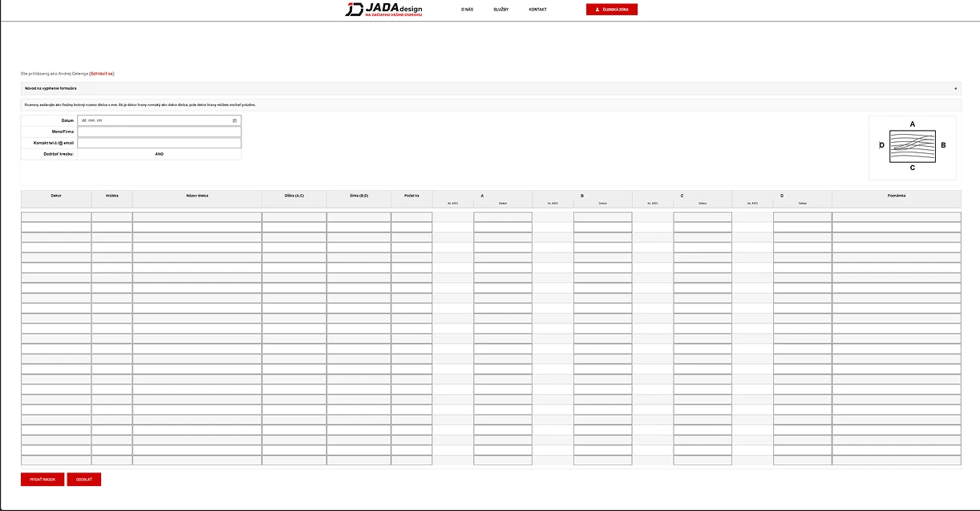Expand the form instructions with plus icon
Image resolution: width=980 pixels, height=511 pixels.
coord(955,88)
